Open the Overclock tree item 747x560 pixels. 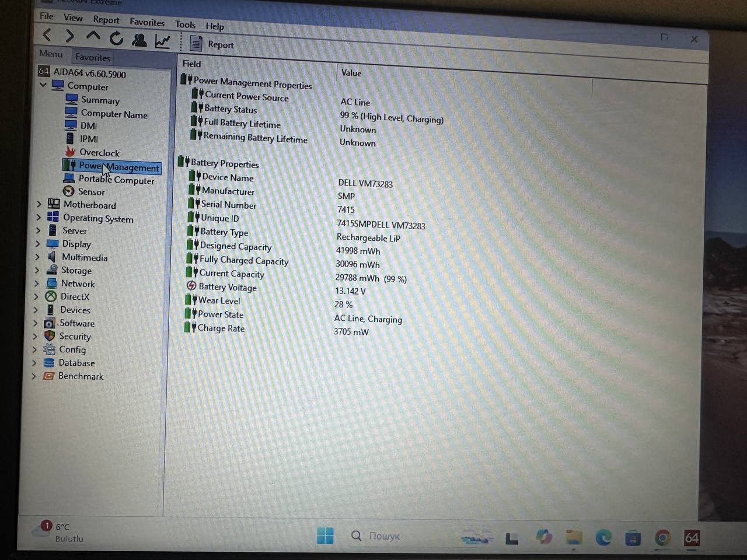tap(92, 152)
